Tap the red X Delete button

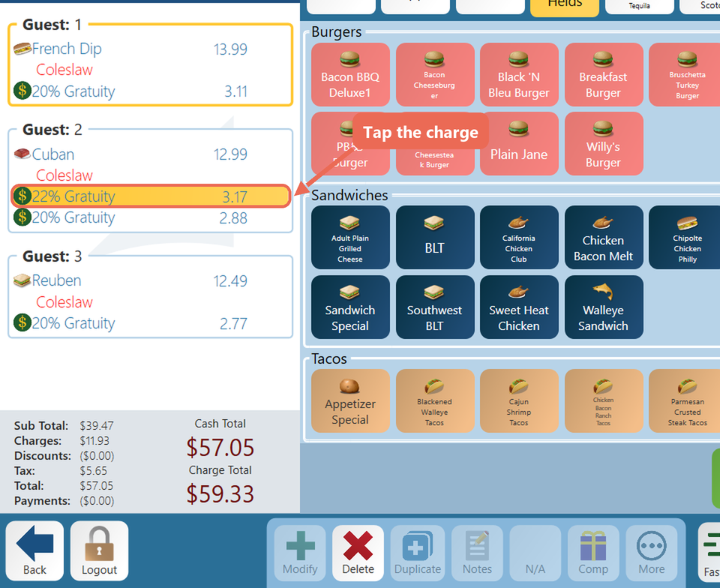(358, 553)
